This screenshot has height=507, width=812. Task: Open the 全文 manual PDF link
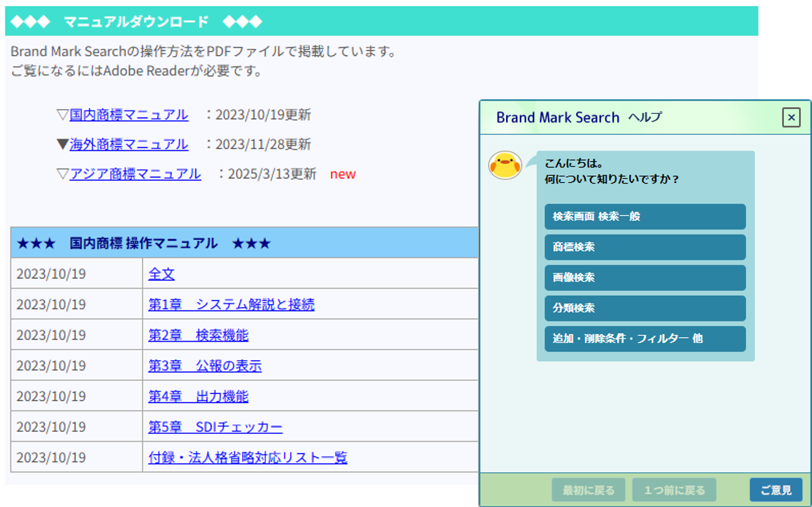point(161,274)
